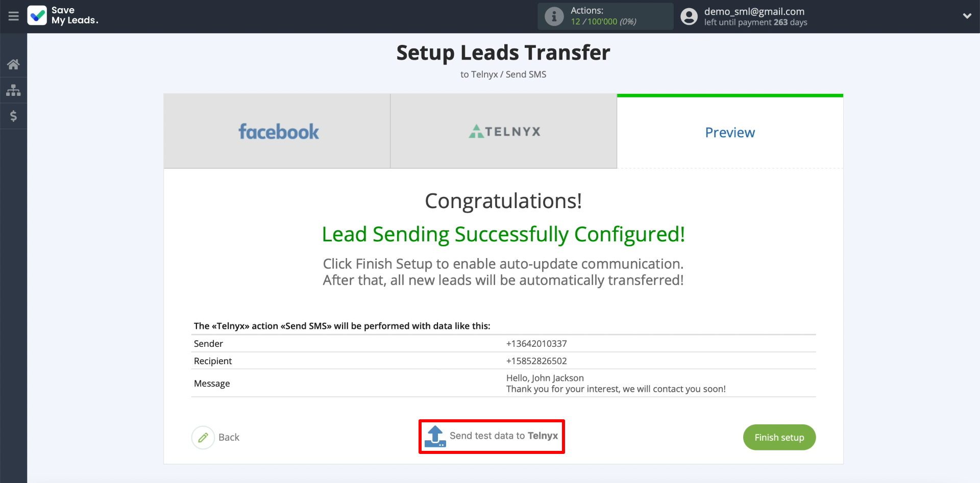980x483 pixels.
Task: Expand the account dropdown chevron
Action: 967,16
